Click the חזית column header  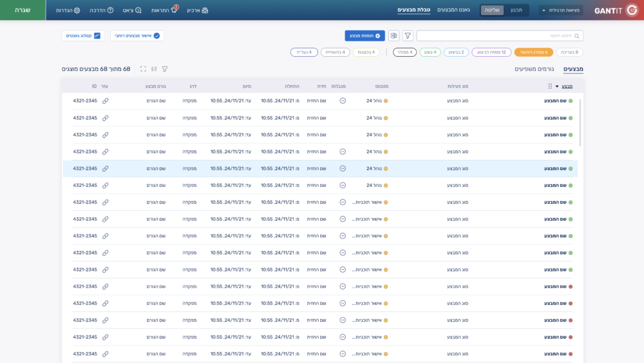click(321, 86)
